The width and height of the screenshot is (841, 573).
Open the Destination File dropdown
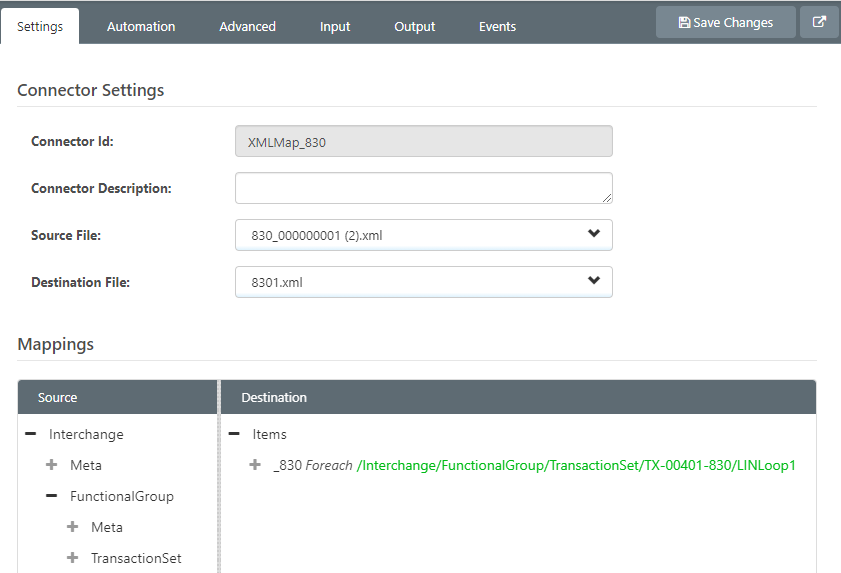click(424, 282)
